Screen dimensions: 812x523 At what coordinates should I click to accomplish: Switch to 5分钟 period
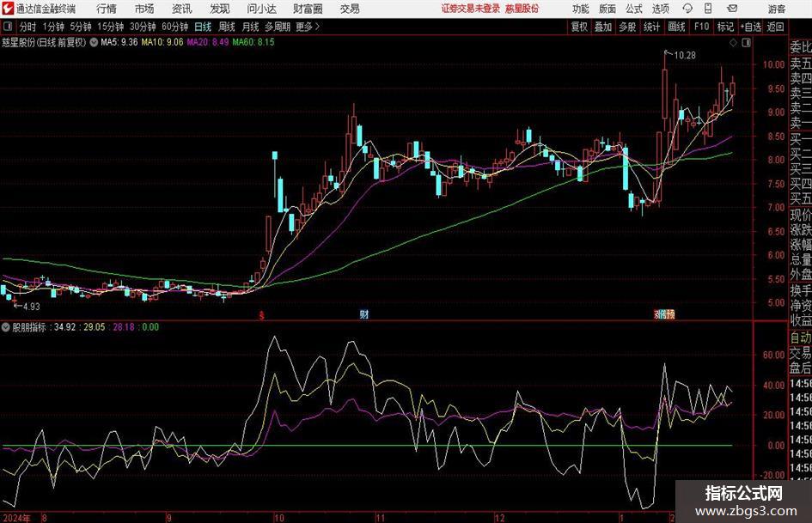pos(80,27)
